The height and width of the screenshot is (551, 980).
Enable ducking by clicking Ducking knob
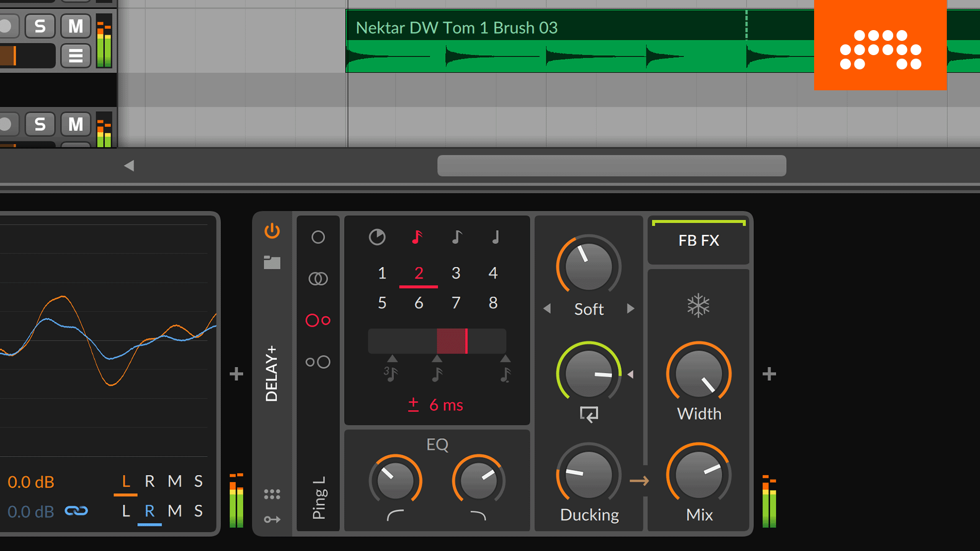pyautogui.click(x=585, y=474)
